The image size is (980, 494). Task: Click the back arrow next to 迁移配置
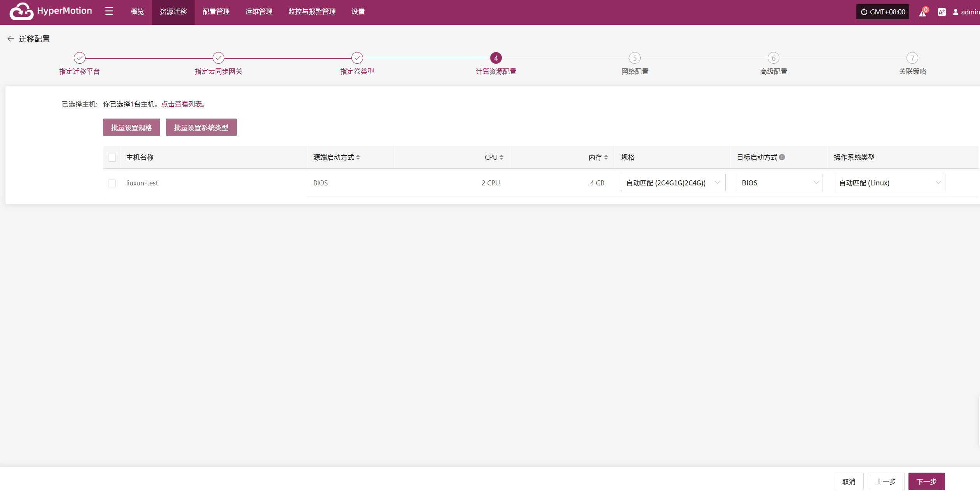(x=10, y=39)
